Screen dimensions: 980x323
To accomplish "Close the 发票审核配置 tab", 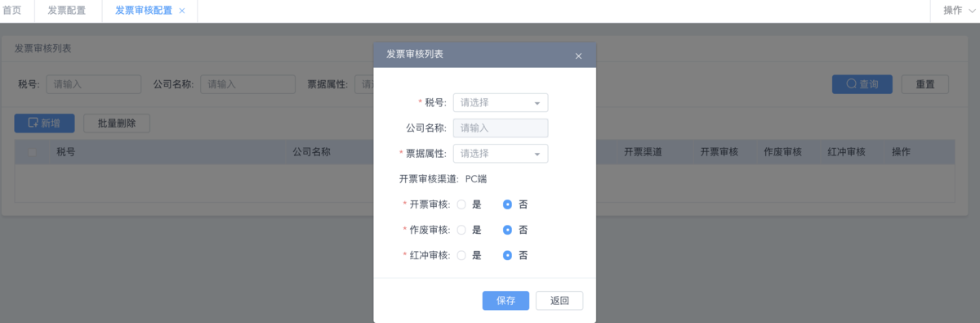I will (181, 11).
